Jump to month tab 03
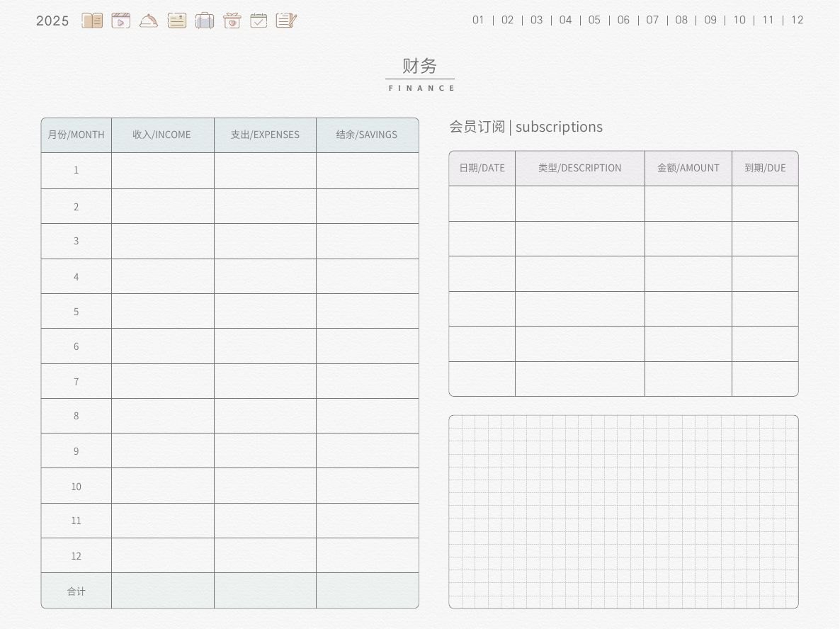 [536, 21]
